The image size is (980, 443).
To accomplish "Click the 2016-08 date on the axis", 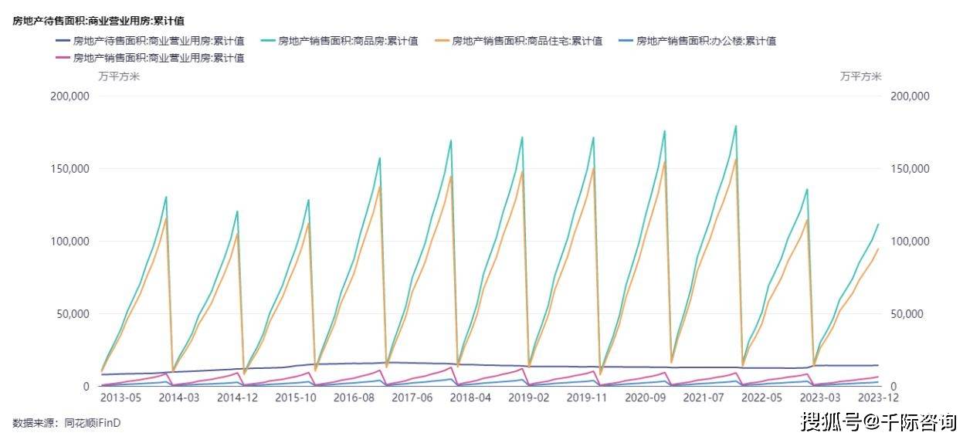I will click(x=355, y=397).
